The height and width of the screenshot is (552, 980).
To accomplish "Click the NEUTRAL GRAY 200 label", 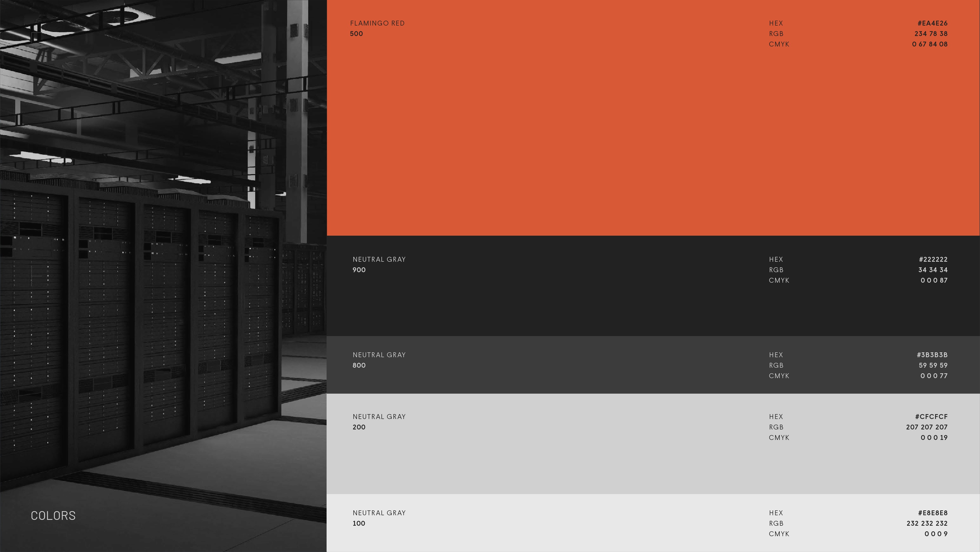I will click(379, 416).
